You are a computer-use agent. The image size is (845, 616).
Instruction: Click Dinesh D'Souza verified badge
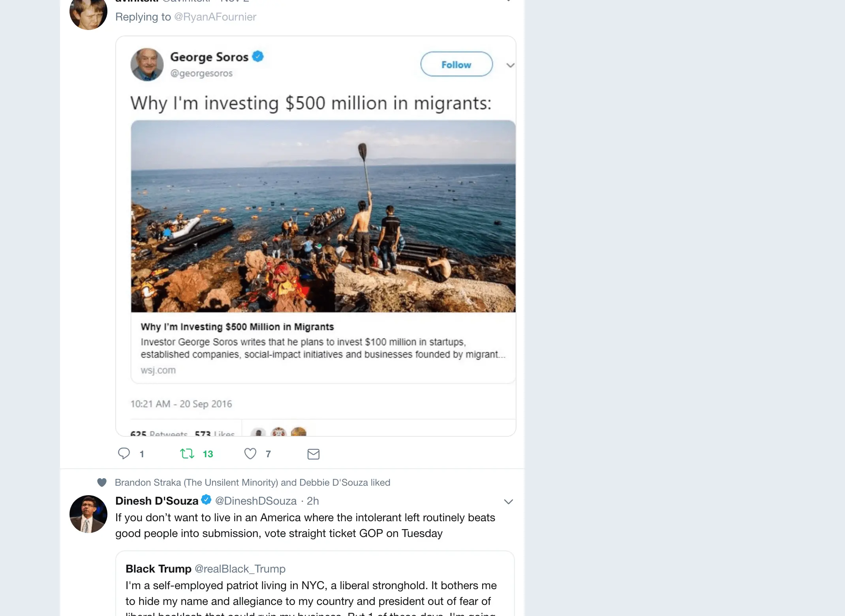(206, 500)
